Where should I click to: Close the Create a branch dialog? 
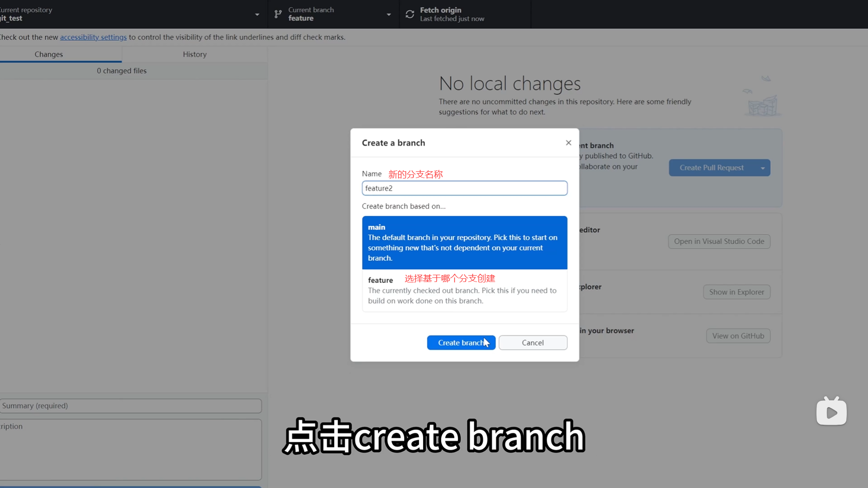[568, 143]
